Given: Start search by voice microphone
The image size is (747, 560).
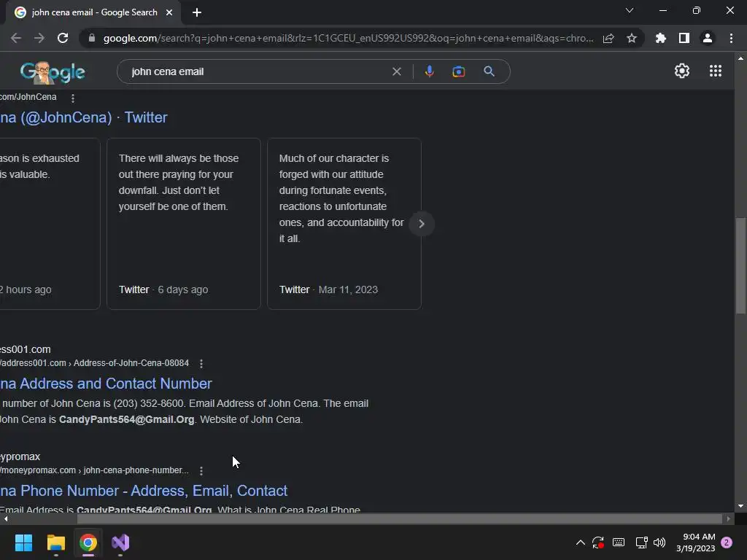Looking at the screenshot, I should (429, 71).
